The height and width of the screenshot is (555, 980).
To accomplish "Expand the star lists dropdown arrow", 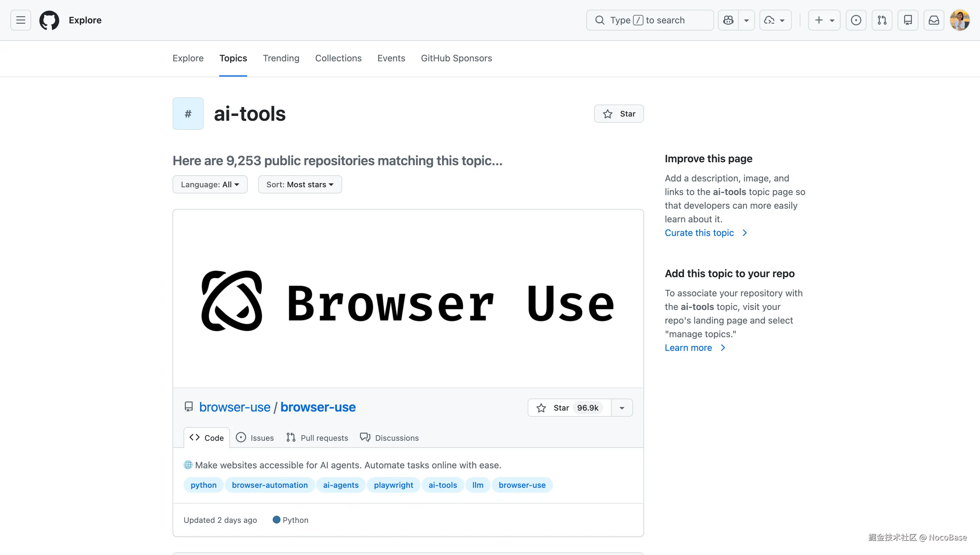I will tap(622, 408).
